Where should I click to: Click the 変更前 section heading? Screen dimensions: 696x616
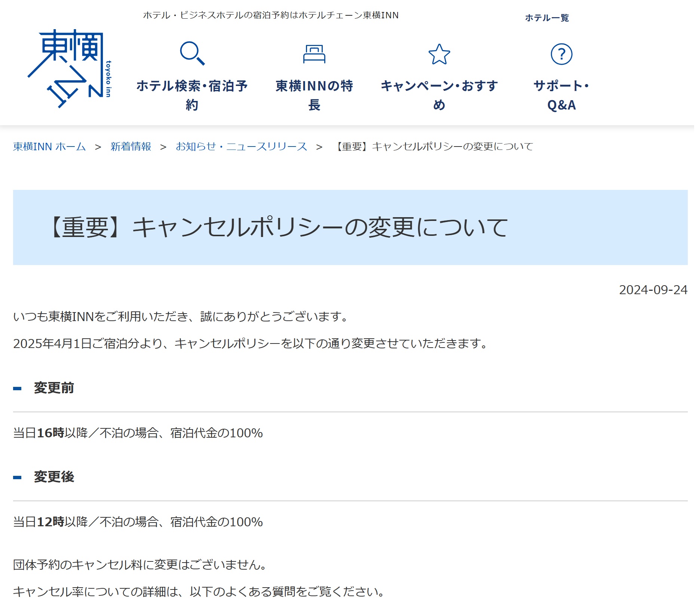(x=54, y=388)
